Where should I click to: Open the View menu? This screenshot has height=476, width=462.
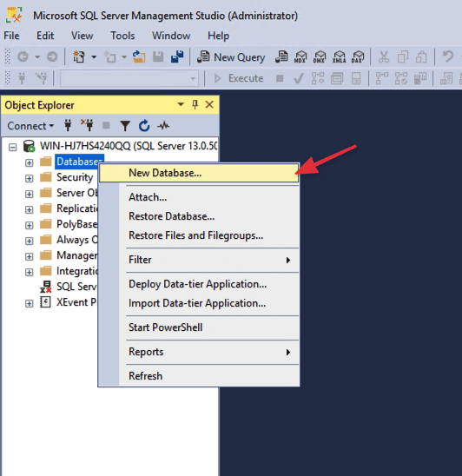click(82, 36)
